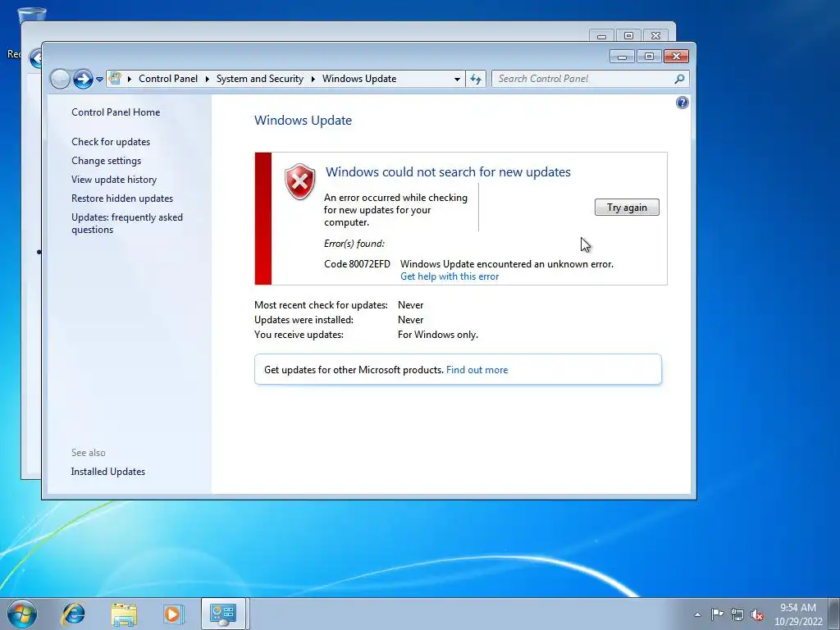840x630 pixels.
Task: Open the recent pages dropdown arrow
Action: coord(99,80)
